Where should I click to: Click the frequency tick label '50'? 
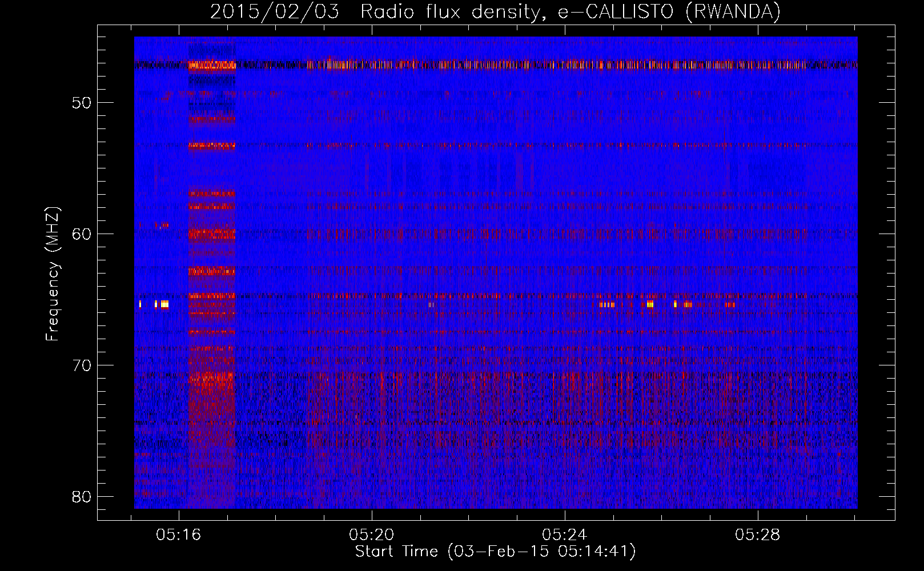click(82, 103)
